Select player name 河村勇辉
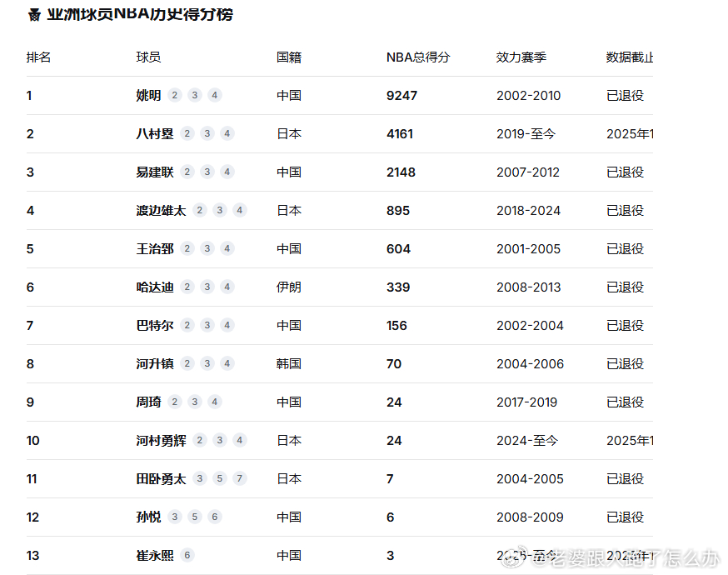The height and width of the screenshot is (575, 728). point(161,440)
